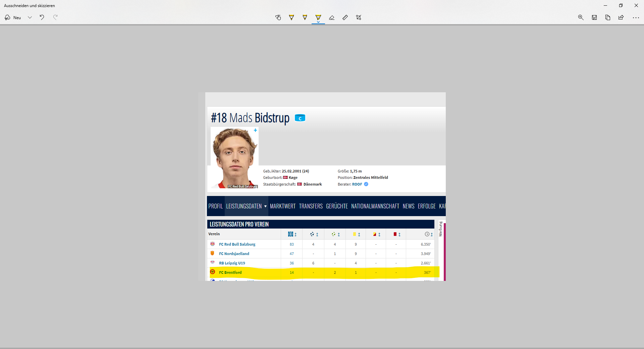Activate the crop image tool
Screen dimensions: 644x349
pyautogui.click(x=359, y=17)
